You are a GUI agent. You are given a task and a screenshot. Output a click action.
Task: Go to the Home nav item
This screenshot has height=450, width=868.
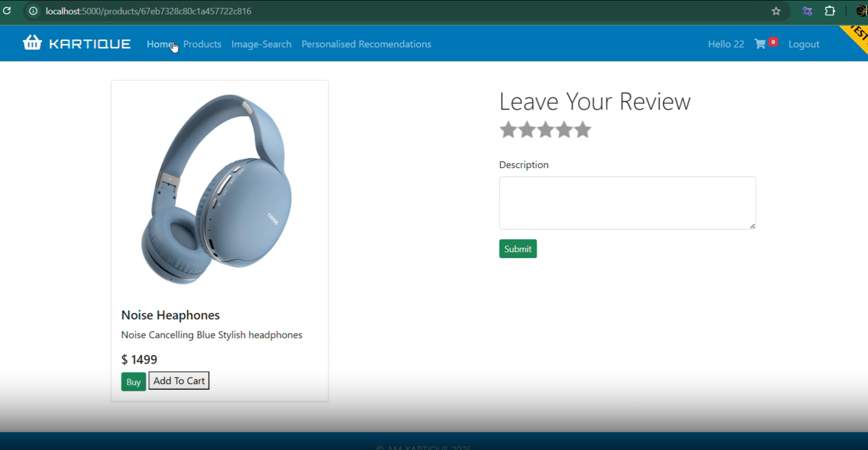click(160, 44)
